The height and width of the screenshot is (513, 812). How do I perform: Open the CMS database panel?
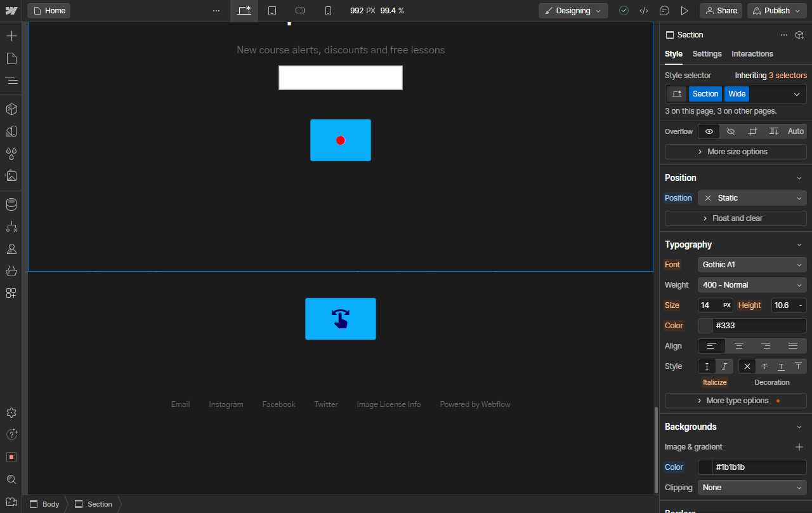click(x=11, y=204)
